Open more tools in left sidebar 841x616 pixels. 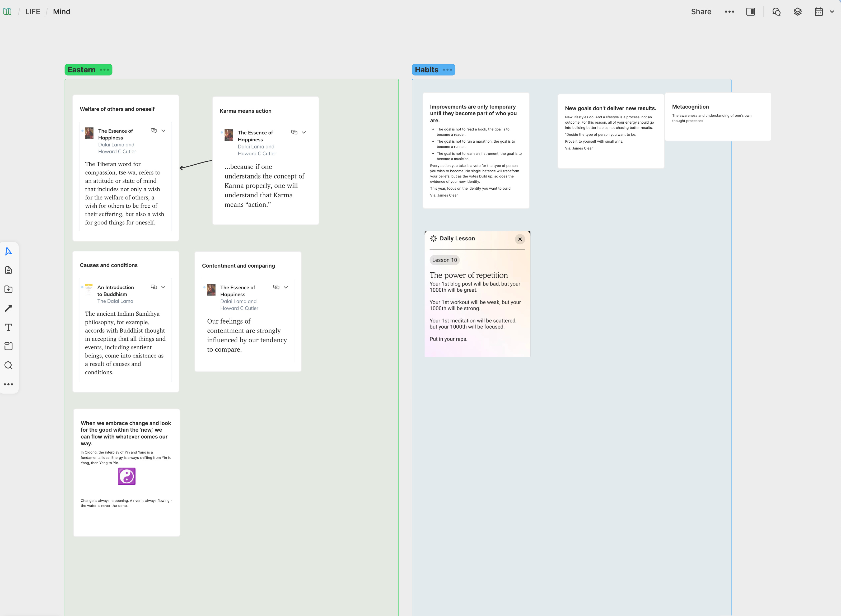coord(8,384)
